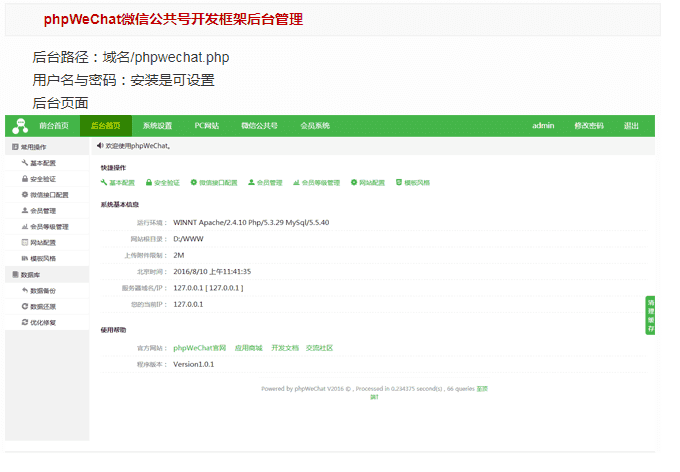Screen dimensions: 680x472
Task: Click the 2M upload limit value
Action: click(179, 255)
